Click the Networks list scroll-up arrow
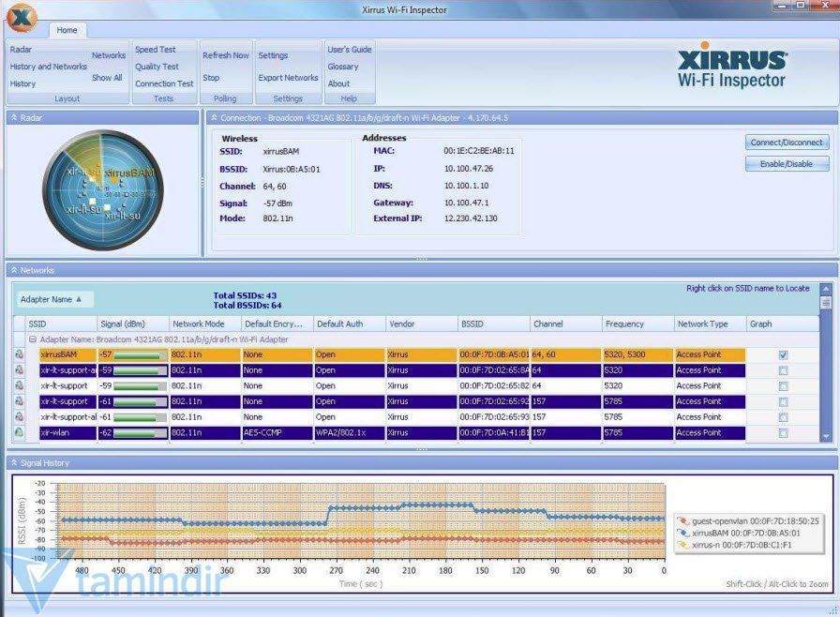This screenshot has height=617, width=840. [x=826, y=289]
